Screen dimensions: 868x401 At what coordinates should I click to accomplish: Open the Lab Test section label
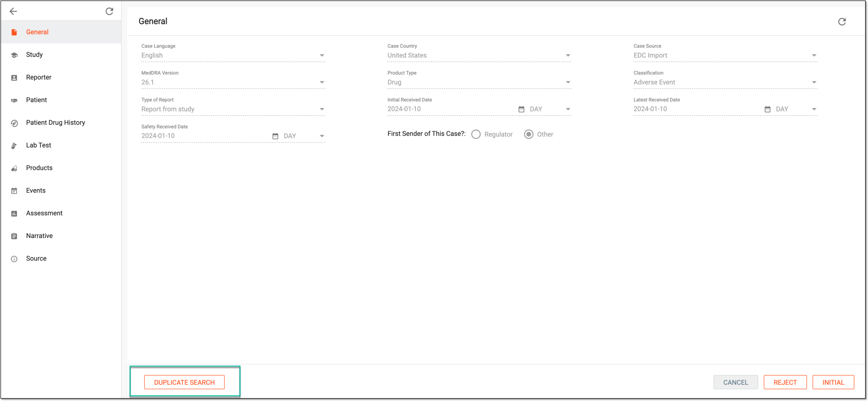point(39,145)
